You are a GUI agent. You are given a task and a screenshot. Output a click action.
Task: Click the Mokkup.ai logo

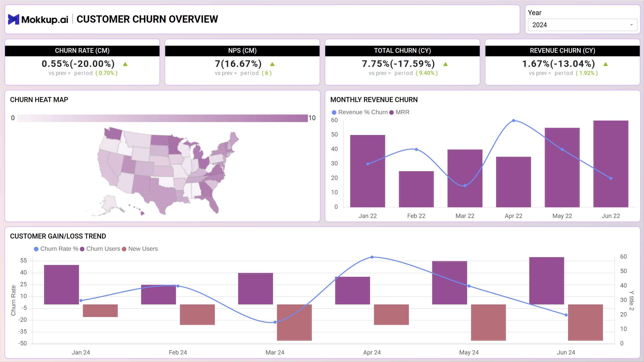click(x=38, y=19)
